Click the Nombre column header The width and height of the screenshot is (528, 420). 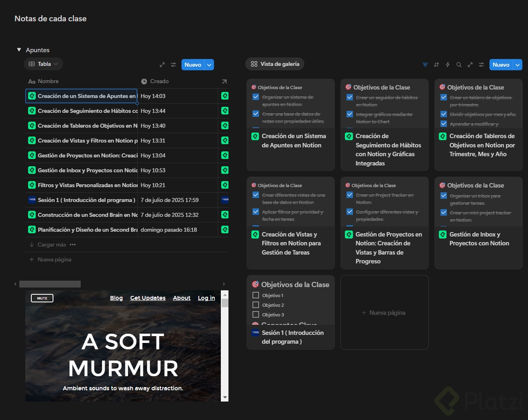coord(82,82)
